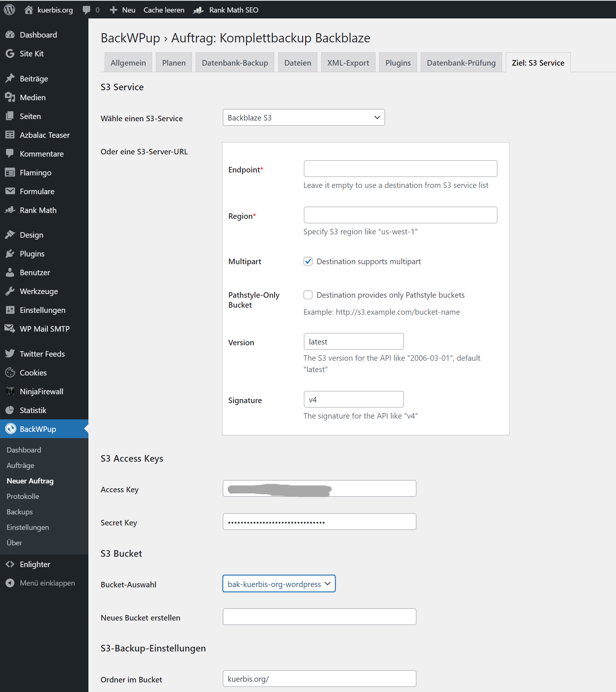Click the Signature field containing v4
This screenshot has height=692, width=616.
coord(354,399)
